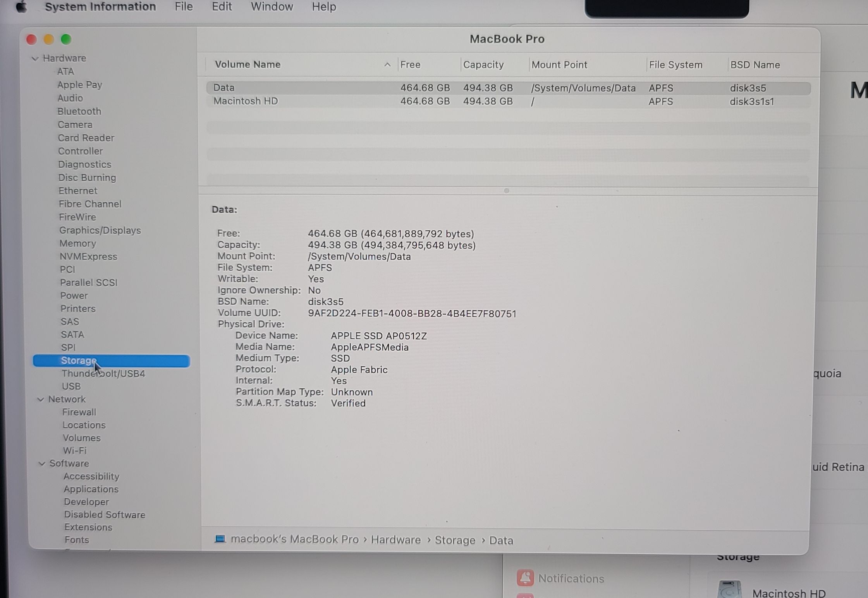Open the File menu
Screen dimensions: 868x598
point(184,7)
